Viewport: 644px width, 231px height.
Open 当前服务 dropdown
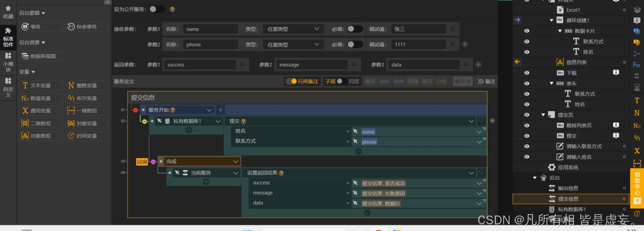pos(235,173)
